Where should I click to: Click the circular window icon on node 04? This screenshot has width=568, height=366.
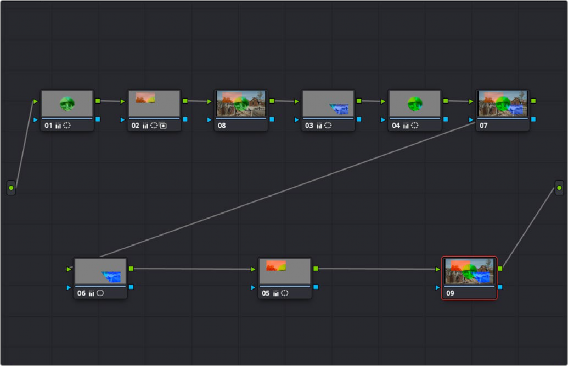pyautogui.click(x=415, y=125)
